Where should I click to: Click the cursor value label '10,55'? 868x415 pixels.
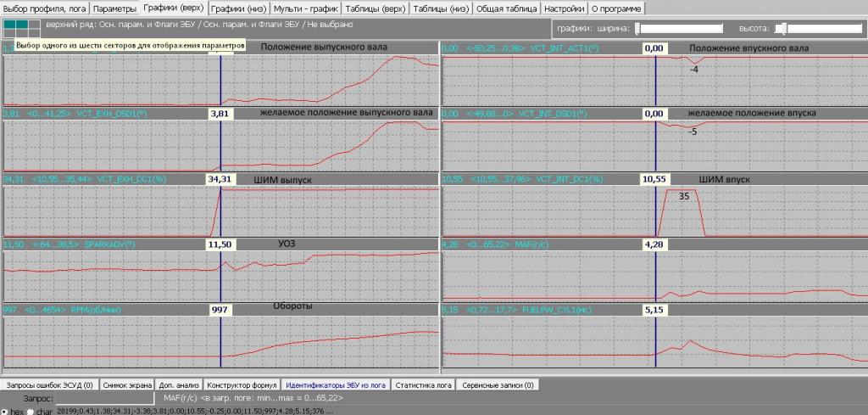click(655, 180)
